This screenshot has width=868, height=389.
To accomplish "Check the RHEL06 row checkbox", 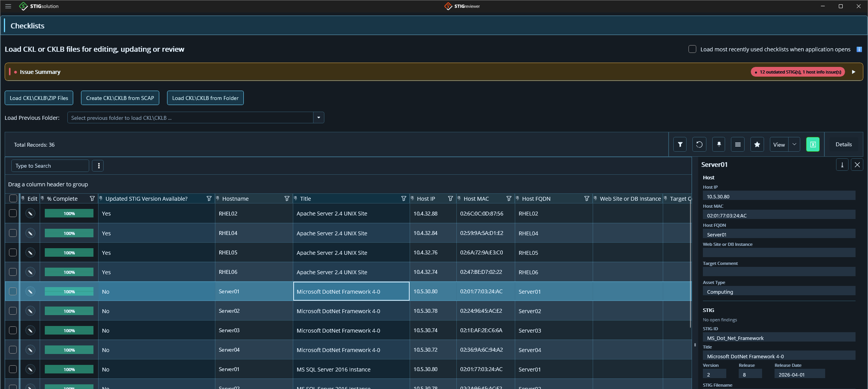I will pyautogui.click(x=13, y=272).
